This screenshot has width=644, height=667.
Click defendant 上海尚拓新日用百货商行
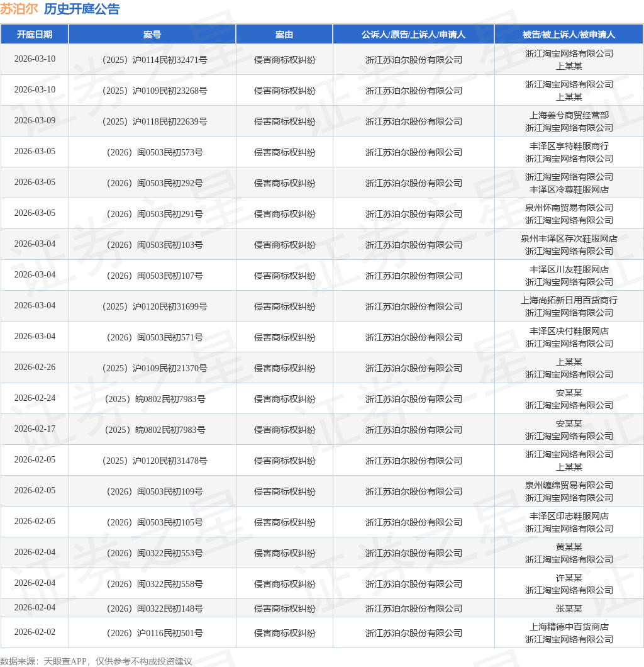[569, 300]
